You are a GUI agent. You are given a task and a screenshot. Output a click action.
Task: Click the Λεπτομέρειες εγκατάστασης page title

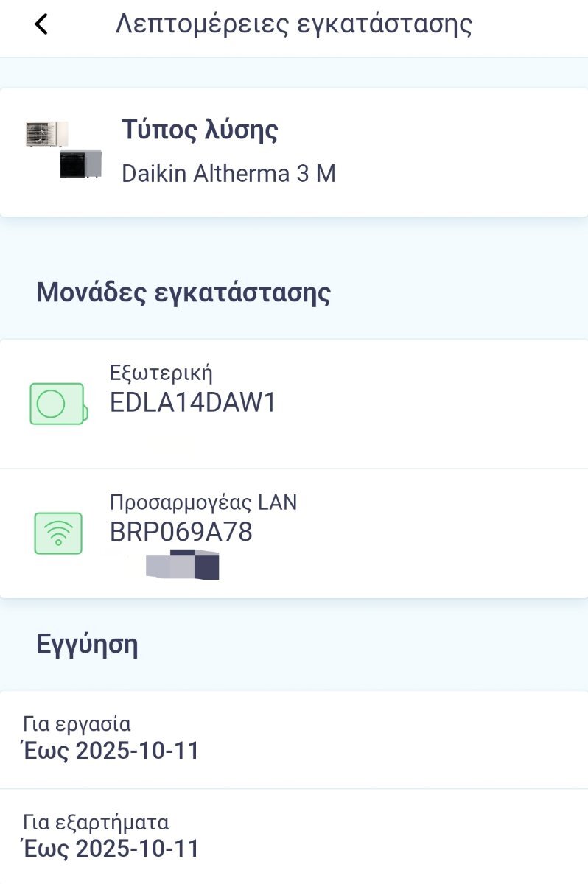click(x=294, y=24)
